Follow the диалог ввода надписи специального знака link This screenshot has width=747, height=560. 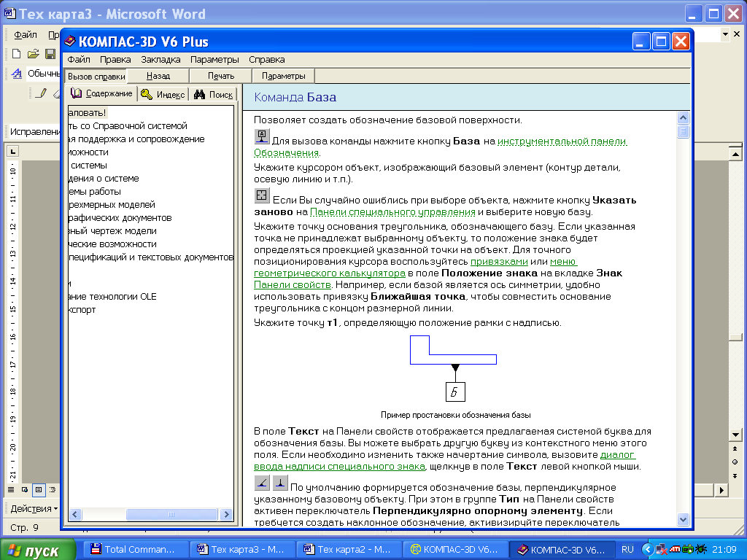[339, 467]
